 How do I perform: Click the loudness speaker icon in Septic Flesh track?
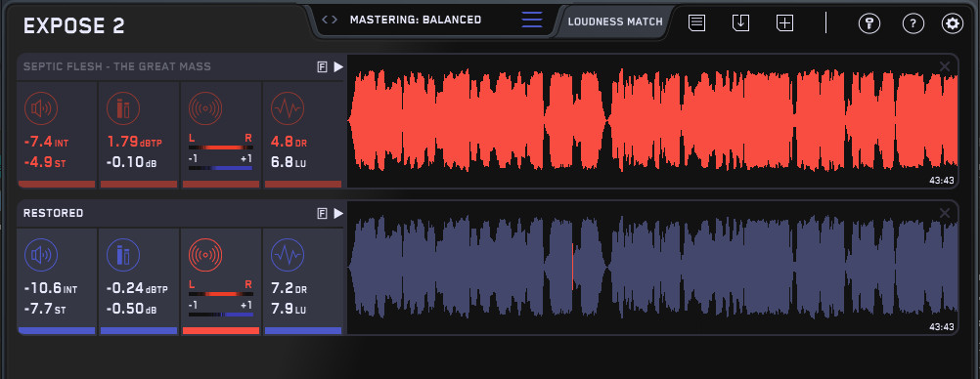pyautogui.click(x=41, y=108)
